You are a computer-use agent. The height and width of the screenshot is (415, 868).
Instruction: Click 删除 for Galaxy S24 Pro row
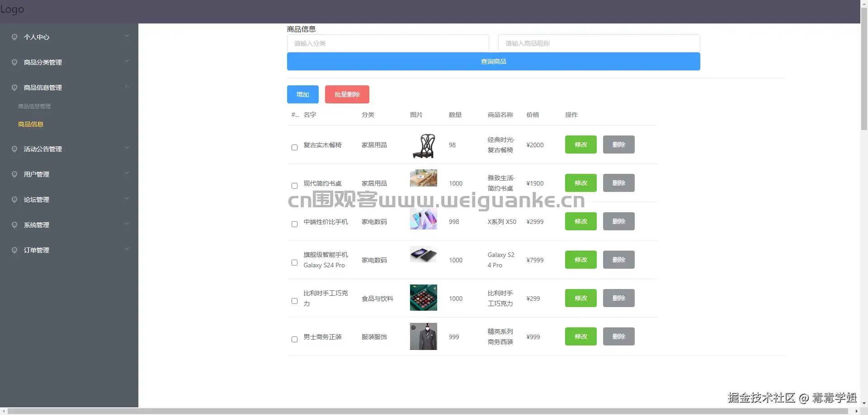[x=619, y=260]
